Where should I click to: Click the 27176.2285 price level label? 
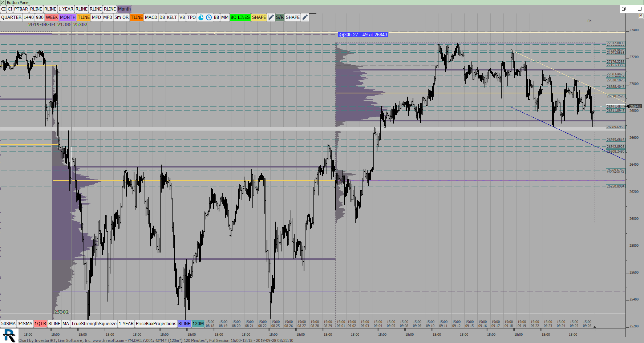coord(616,62)
